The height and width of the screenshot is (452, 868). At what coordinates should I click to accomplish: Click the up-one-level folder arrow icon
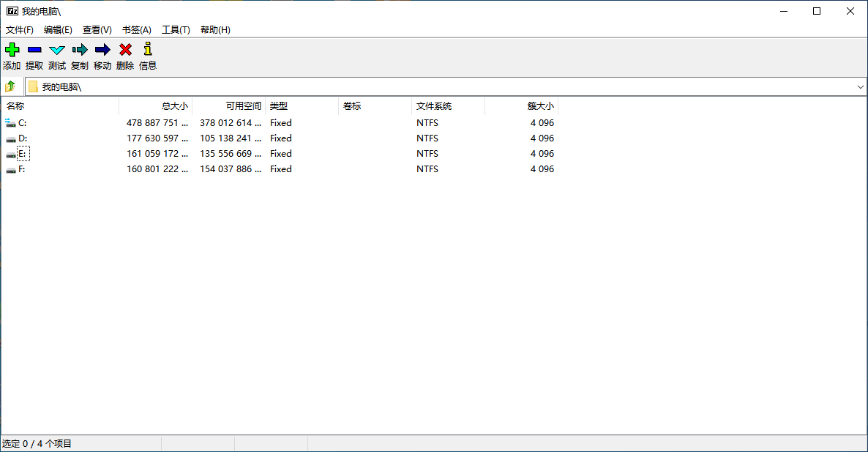coord(10,86)
